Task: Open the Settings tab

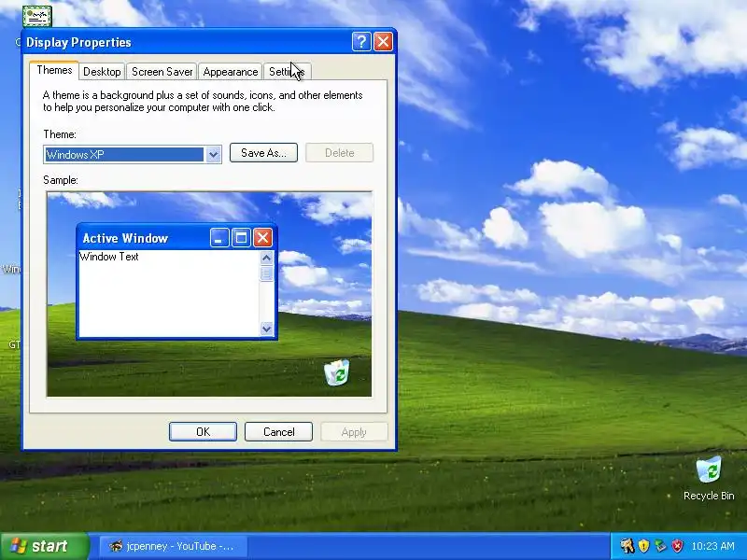Action: click(287, 72)
